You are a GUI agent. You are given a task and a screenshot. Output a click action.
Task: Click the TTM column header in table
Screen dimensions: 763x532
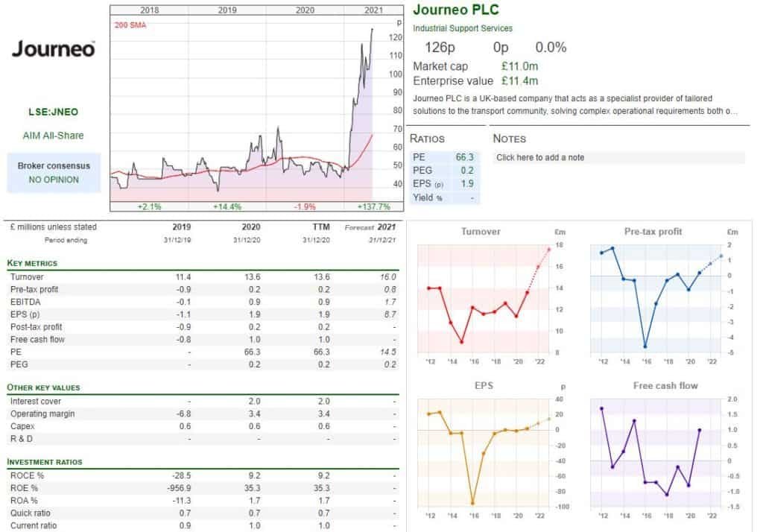click(x=321, y=227)
